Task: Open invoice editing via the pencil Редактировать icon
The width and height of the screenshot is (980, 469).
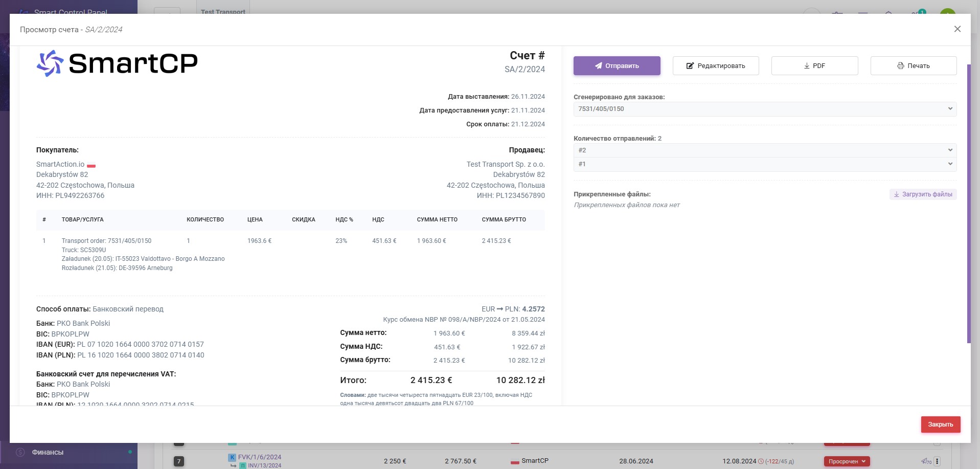Action: click(x=690, y=65)
